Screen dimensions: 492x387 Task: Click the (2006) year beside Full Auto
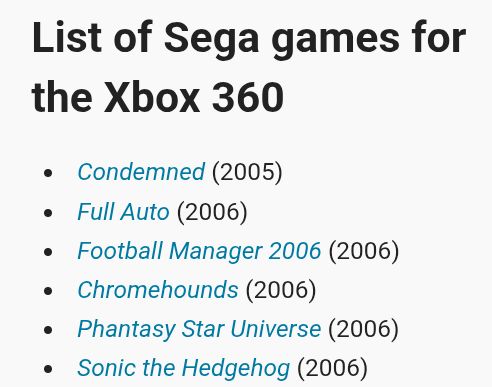pos(212,212)
